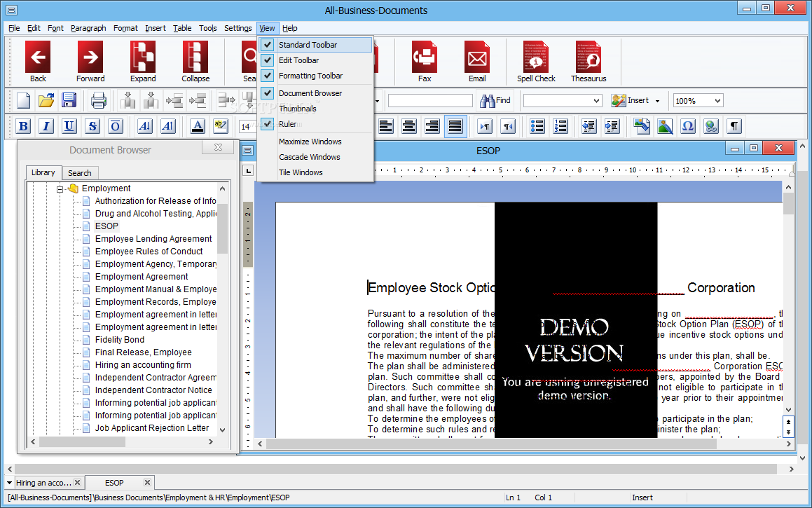Viewport: 812px width, 508px height.
Task: Create a new blank document
Action: click(23, 100)
